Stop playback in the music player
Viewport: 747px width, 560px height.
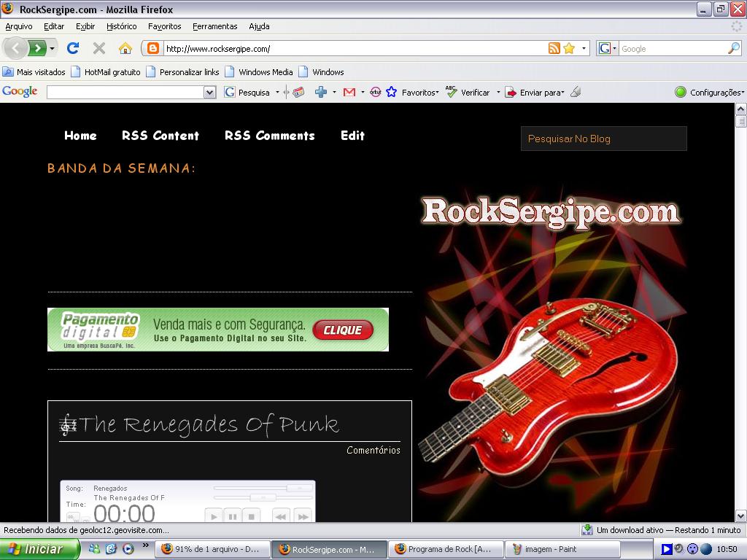click(251, 516)
